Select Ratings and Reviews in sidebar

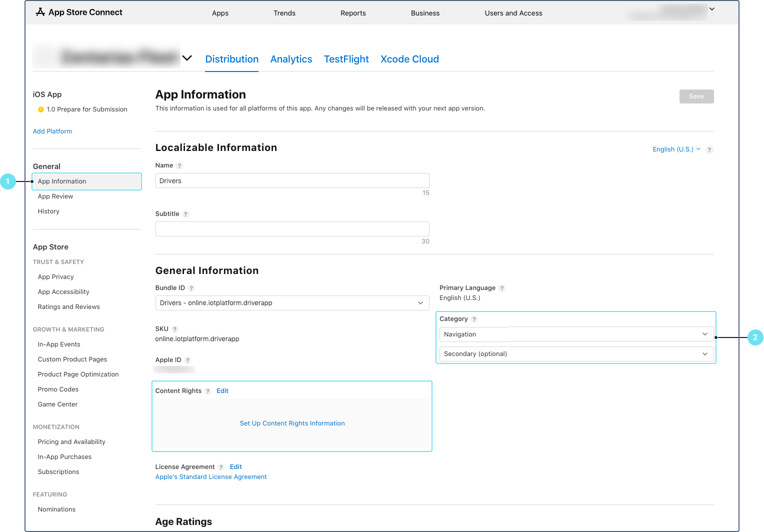[69, 307]
